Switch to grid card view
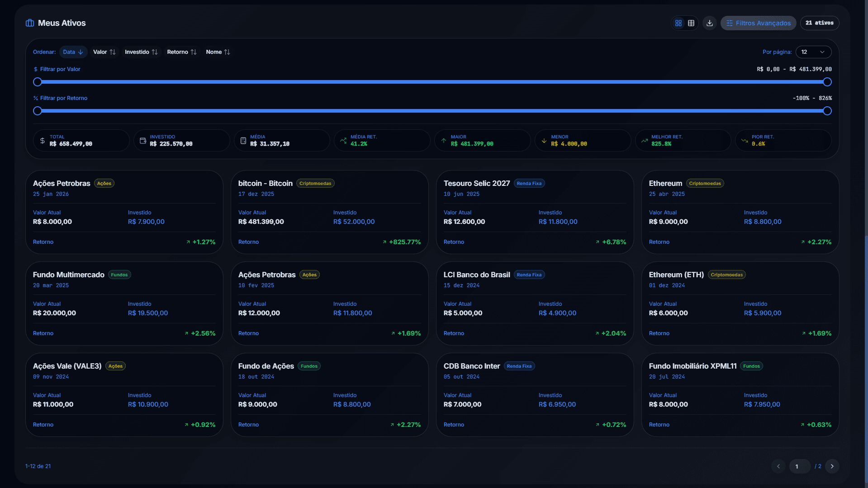 (678, 23)
